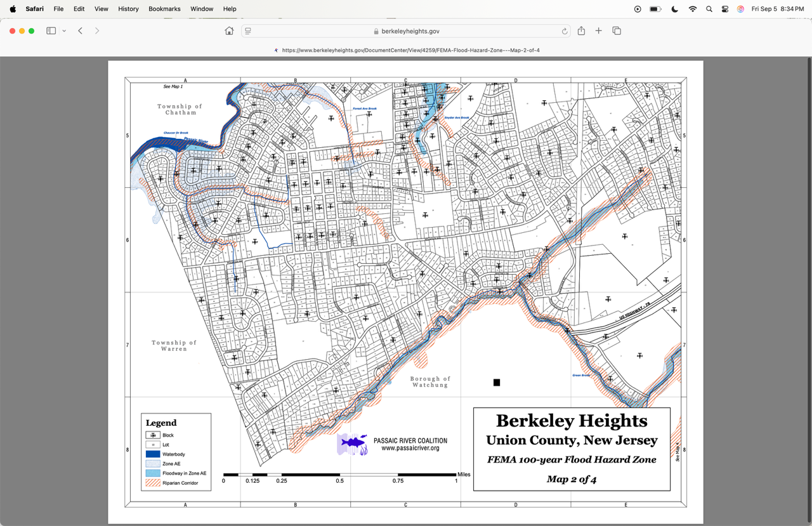
Task: Toggle Focus mode moon icon
Action: (x=674, y=9)
